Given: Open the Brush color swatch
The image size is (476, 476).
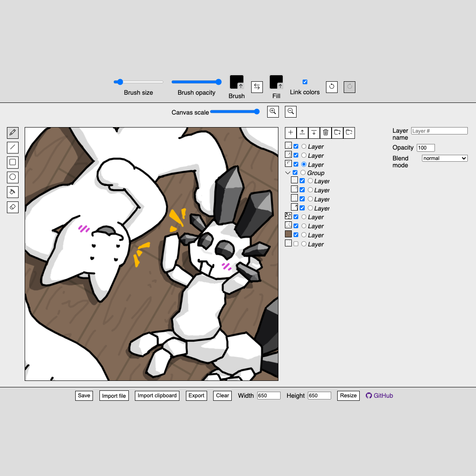Looking at the screenshot, I should (x=236, y=82).
